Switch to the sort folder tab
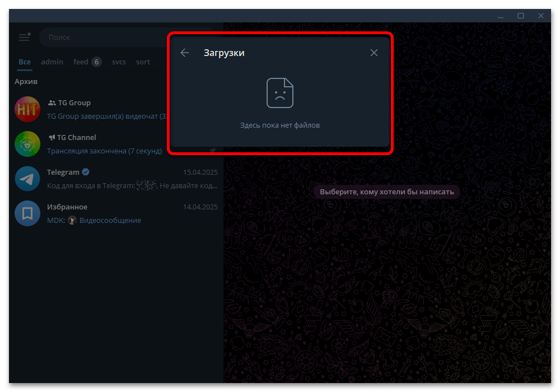 click(143, 62)
